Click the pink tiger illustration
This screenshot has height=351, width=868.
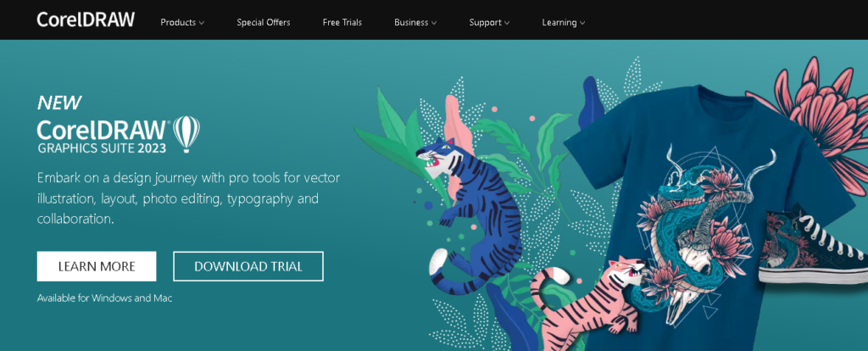pos(587,304)
